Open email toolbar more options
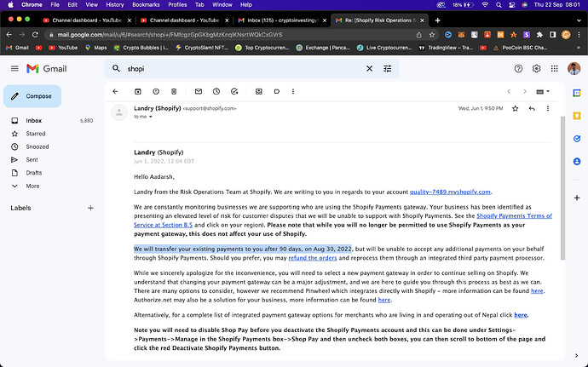Screen dimensions: 588x367 pyautogui.click(x=293, y=91)
